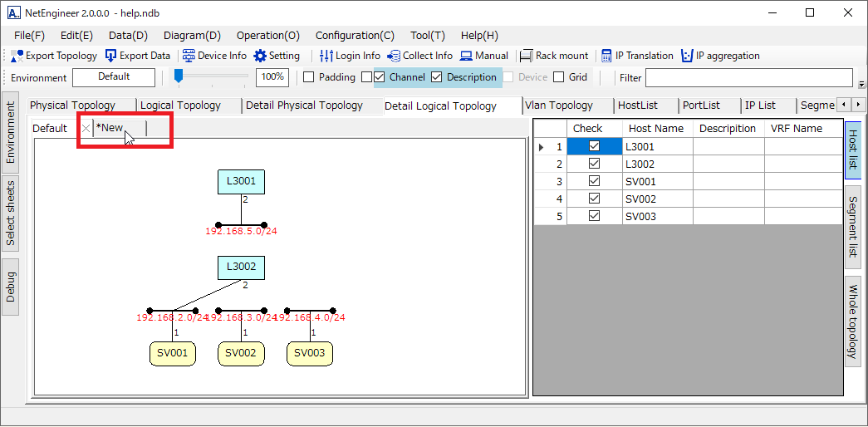Screen dimensions: 868x427
Task: Uncheck the SV002 row checkbox
Action: [x=594, y=199]
